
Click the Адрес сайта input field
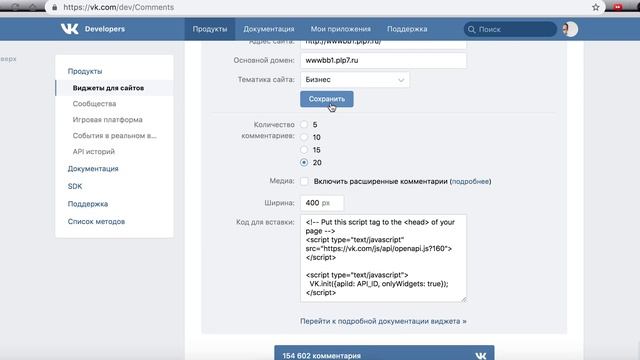click(x=383, y=44)
